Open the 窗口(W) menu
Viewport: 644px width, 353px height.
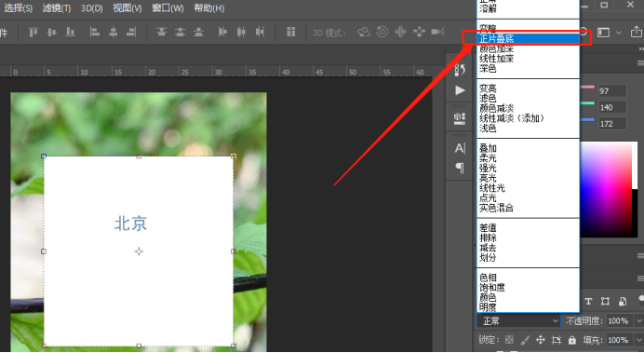coord(168,8)
